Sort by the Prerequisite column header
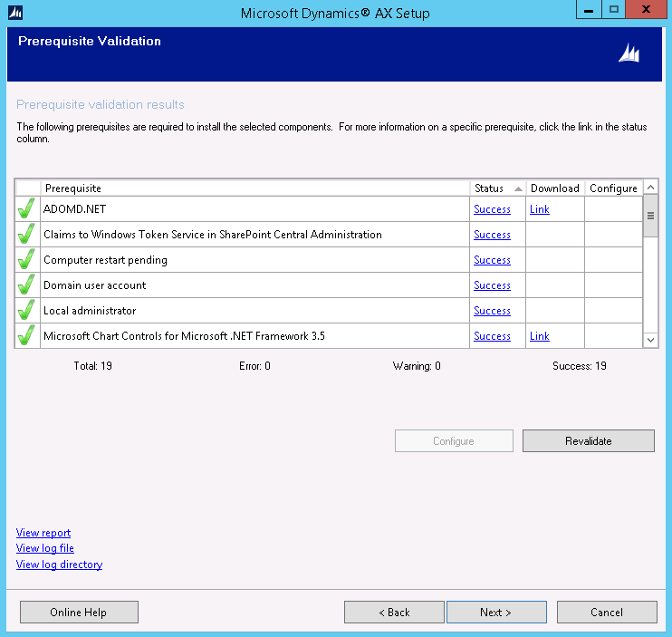This screenshot has width=672, height=637. click(x=255, y=188)
